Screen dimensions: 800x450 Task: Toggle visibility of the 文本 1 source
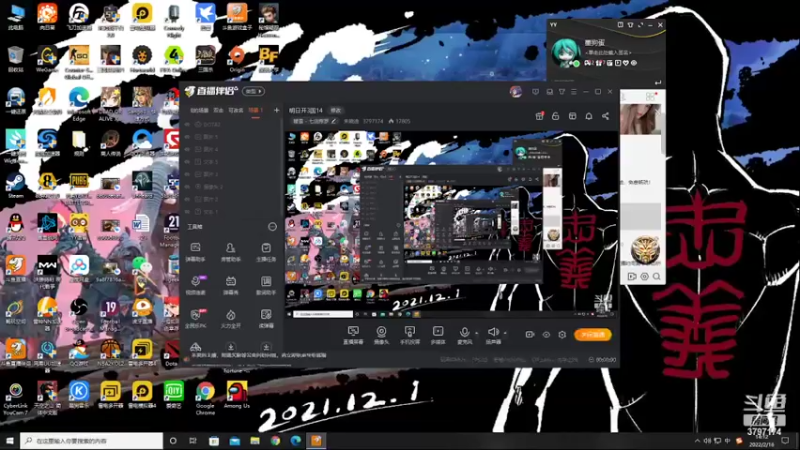click(187, 211)
